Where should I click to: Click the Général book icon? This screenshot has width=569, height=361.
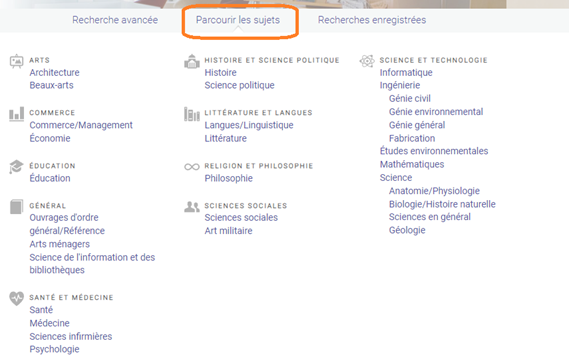click(16, 207)
